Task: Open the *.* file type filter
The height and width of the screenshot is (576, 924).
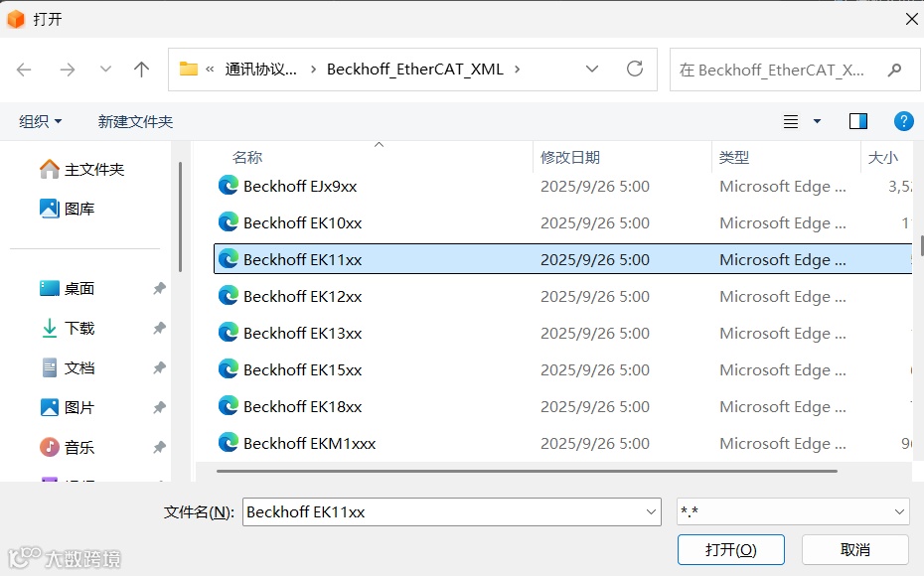Action: pyautogui.click(x=793, y=511)
